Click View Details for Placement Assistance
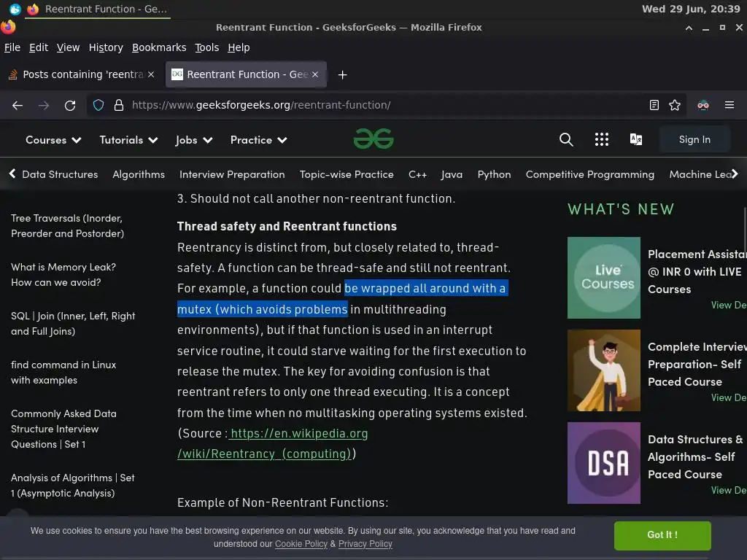Screen dimensions: 747x560 pyautogui.click(x=729, y=306)
